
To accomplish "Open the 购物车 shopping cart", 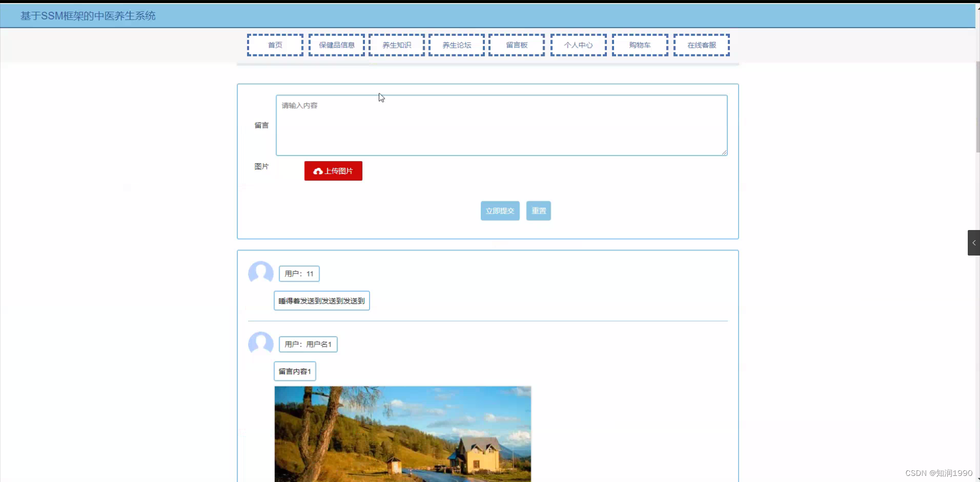I will [x=640, y=45].
